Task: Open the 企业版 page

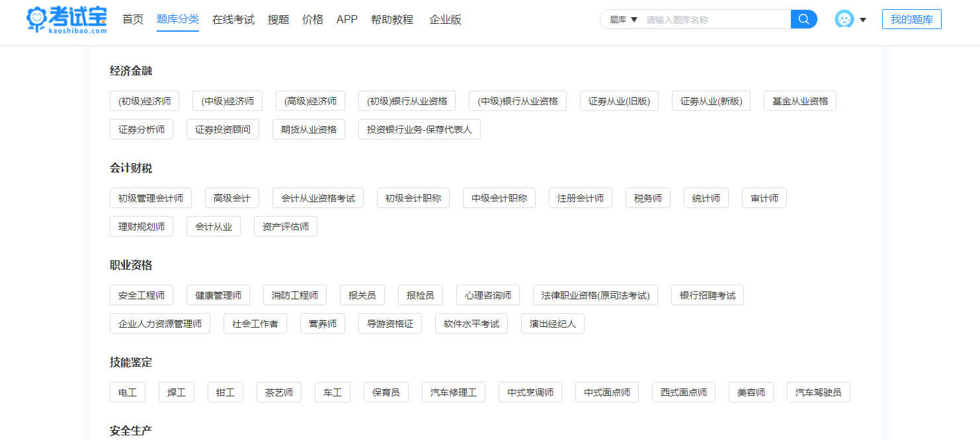Action: [445, 19]
